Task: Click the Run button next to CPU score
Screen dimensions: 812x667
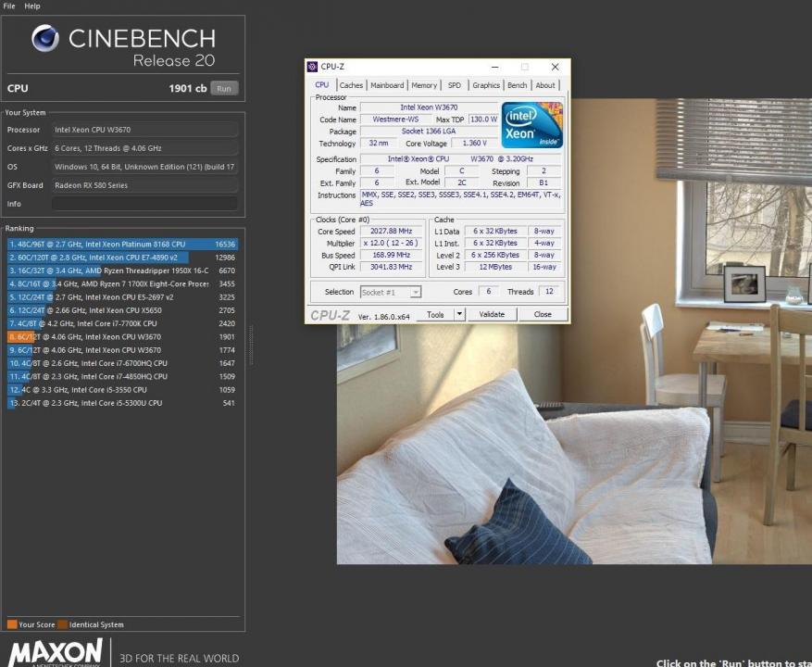Action: [224, 88]
